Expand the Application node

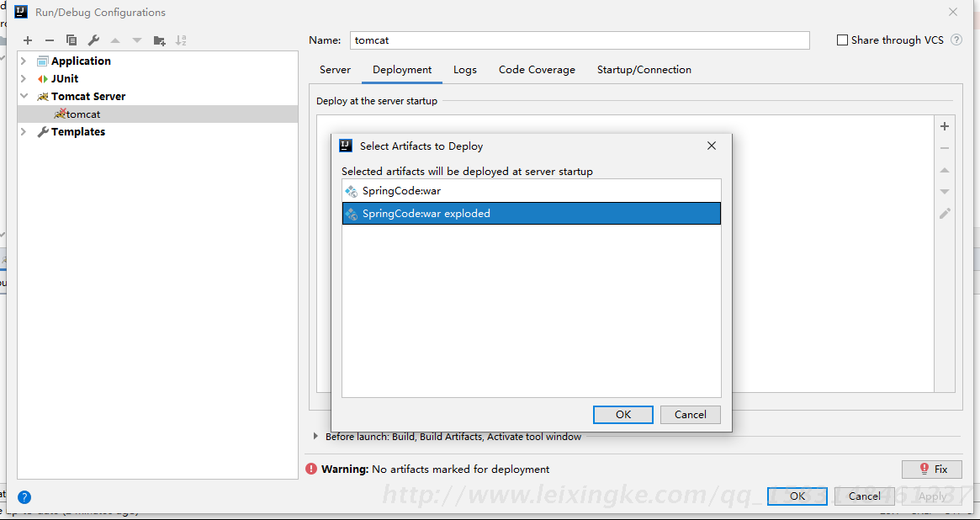point(24,61)
